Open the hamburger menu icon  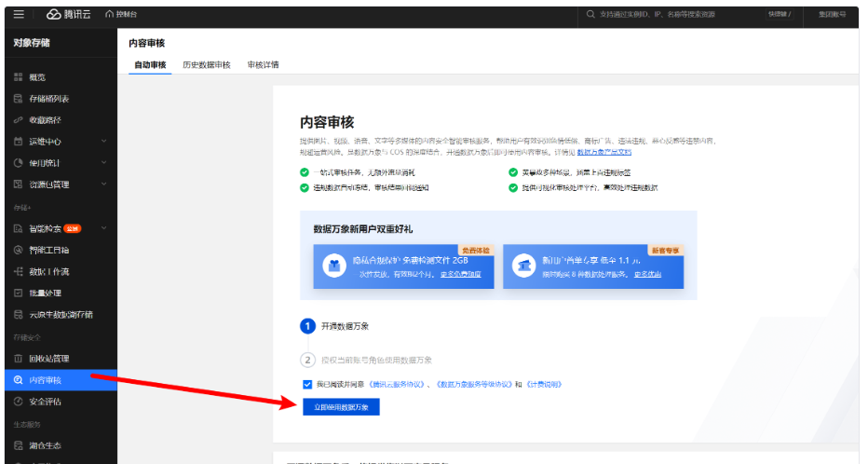(x=19, y=14)
